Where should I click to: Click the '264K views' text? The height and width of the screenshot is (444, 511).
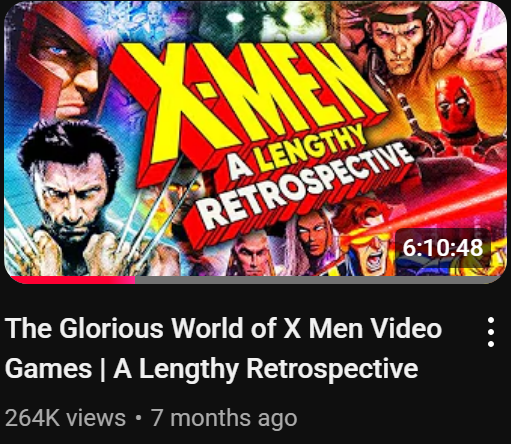65,418
